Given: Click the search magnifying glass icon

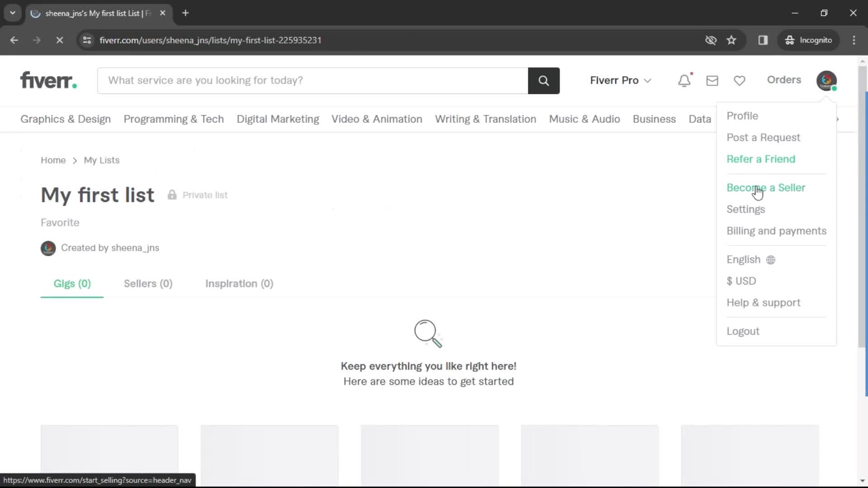Looking at the screenshot, I should [x=544, y=80].
